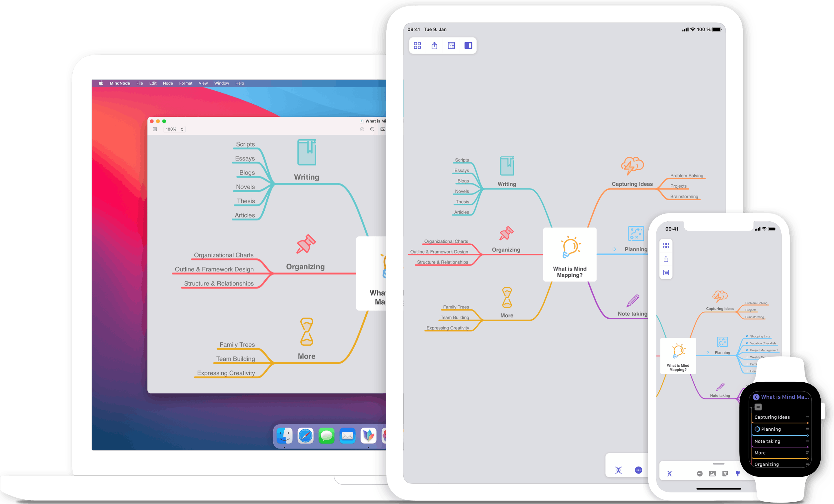Open the Node menu in menu bar
This screenshot has width=834, height=504.
pos(168,83)
